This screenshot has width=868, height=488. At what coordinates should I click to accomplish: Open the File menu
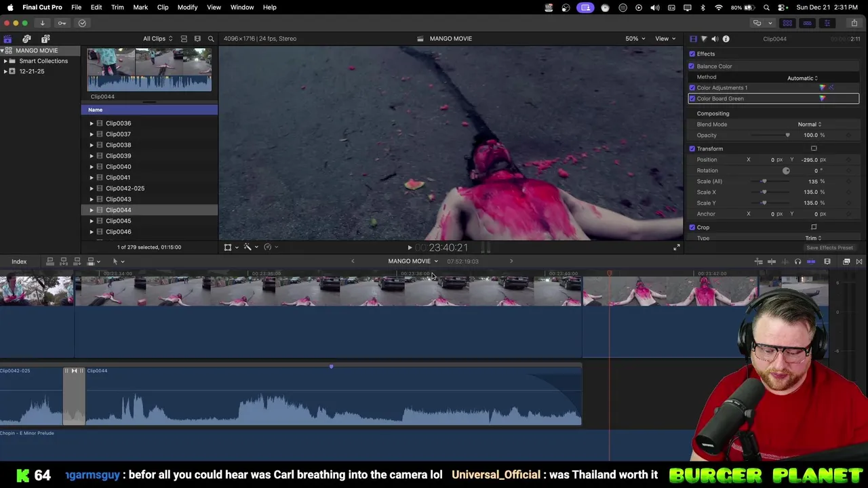pos(77,7)
